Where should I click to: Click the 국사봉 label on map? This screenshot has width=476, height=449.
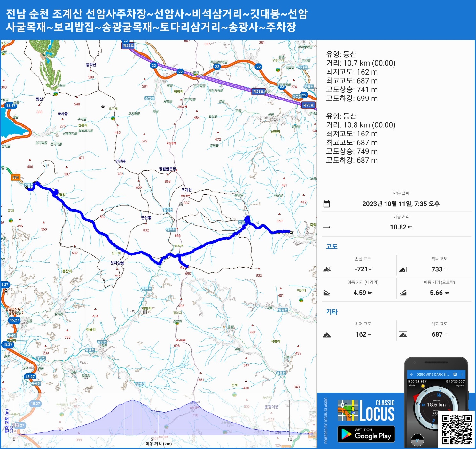(63, 114)
